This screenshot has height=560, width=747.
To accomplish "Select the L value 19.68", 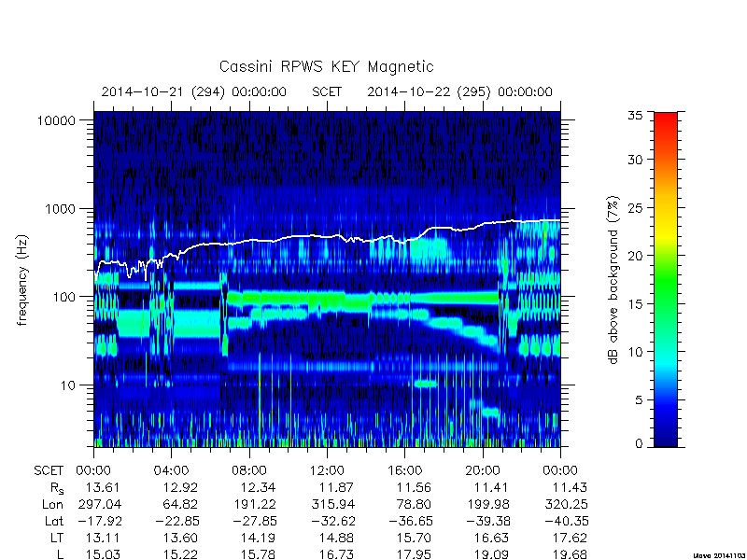I will tap(570, 554).
